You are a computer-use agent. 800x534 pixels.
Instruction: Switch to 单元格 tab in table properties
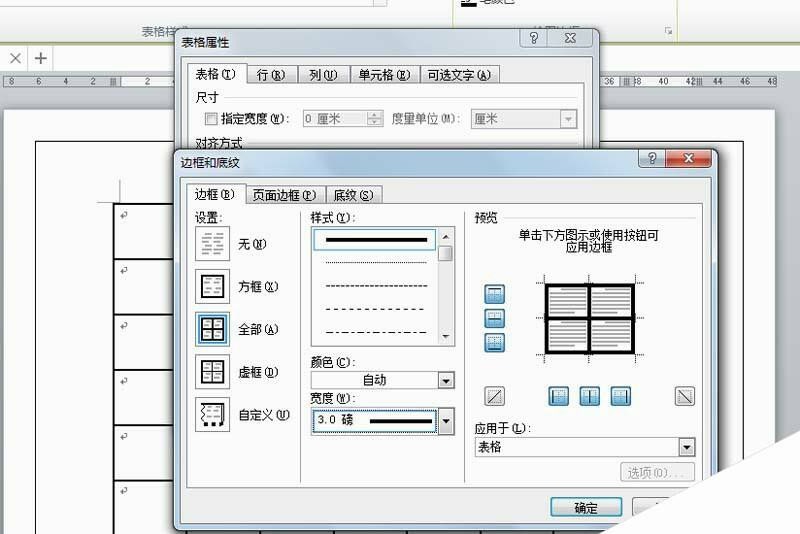(384, 75)
